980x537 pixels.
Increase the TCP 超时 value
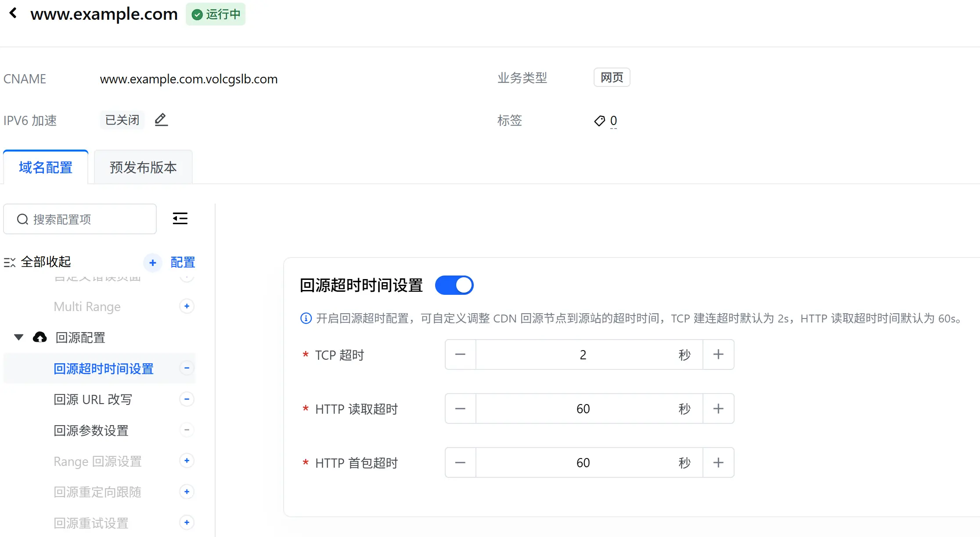(x=718, y=354)
